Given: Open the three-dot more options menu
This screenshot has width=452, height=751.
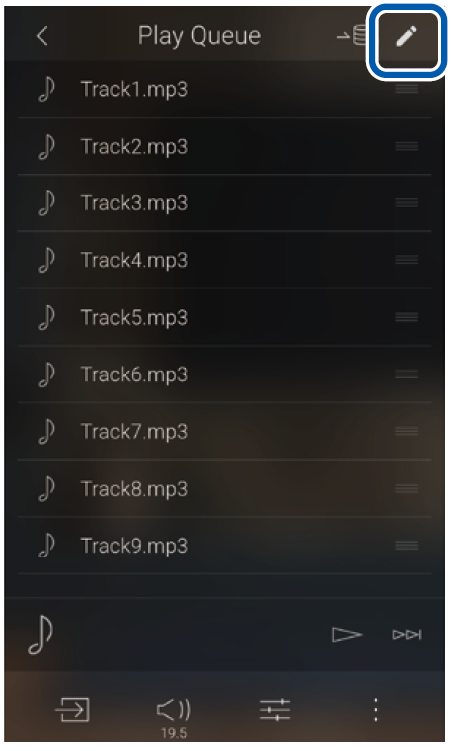Looking at the screenshot, I should pos(376,710).
